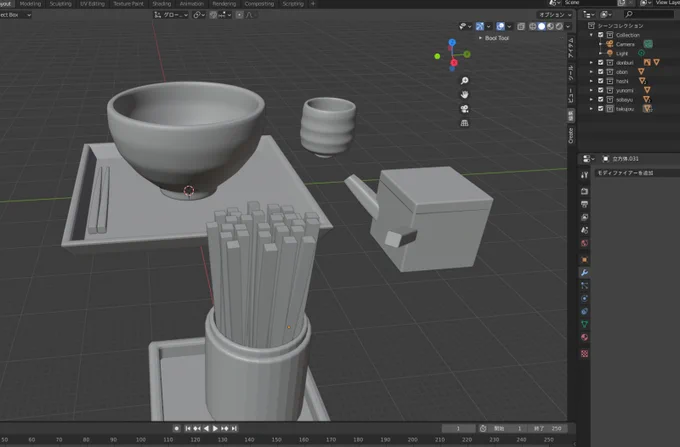
Task: Open the Output properties printer icon
Action: (585, 204)
